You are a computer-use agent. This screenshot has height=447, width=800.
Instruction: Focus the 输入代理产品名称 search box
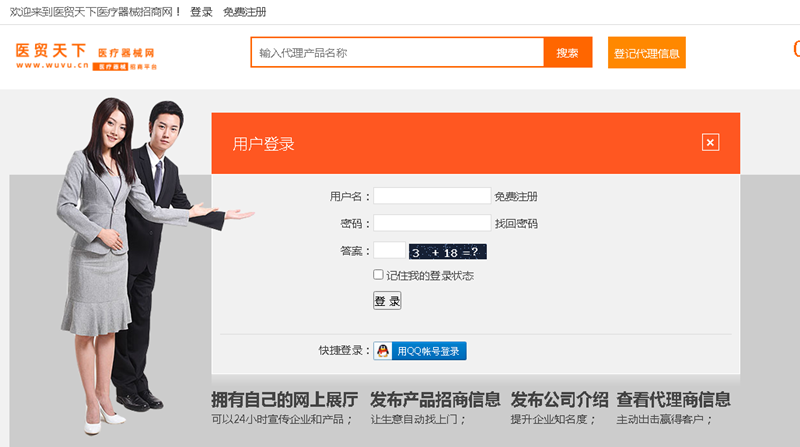point(397,53)
